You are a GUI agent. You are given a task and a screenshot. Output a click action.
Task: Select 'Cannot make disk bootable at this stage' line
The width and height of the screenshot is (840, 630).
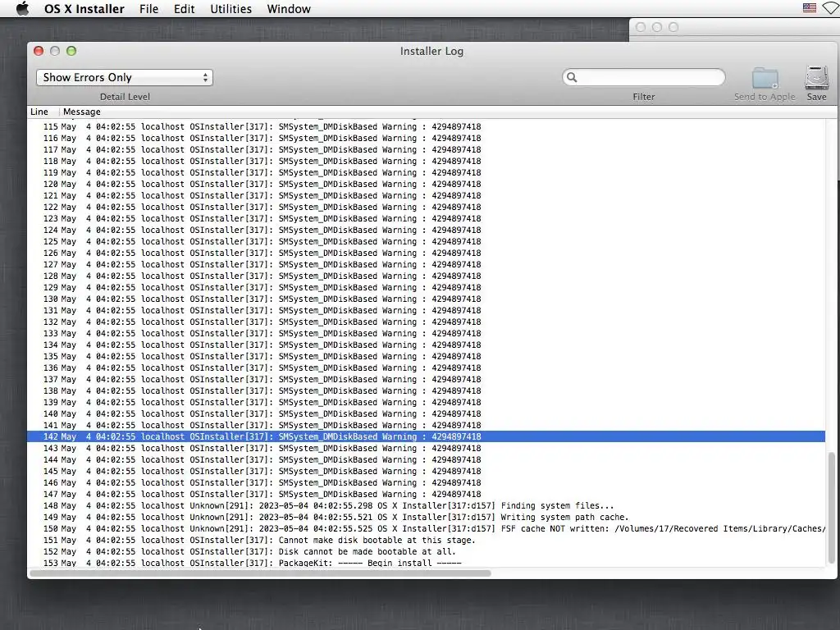426,541
